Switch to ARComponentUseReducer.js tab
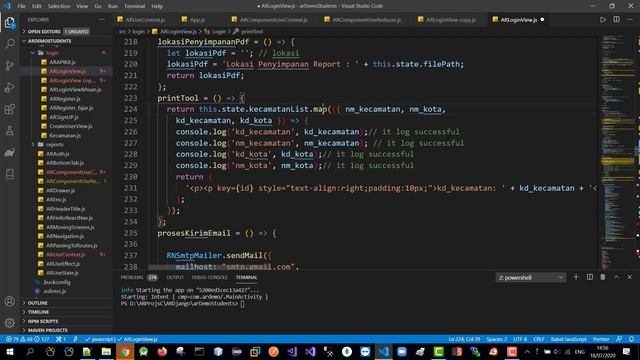 (x=367, y=20)
